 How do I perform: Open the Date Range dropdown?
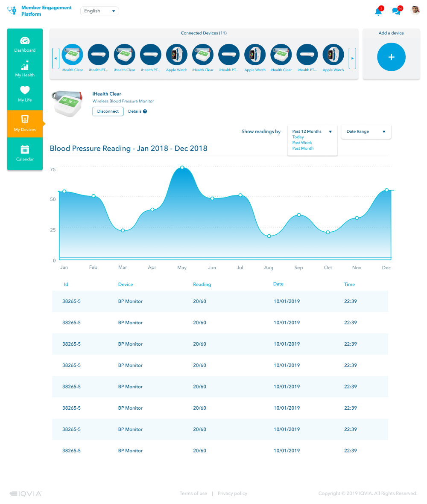click(x=366, y=131)
